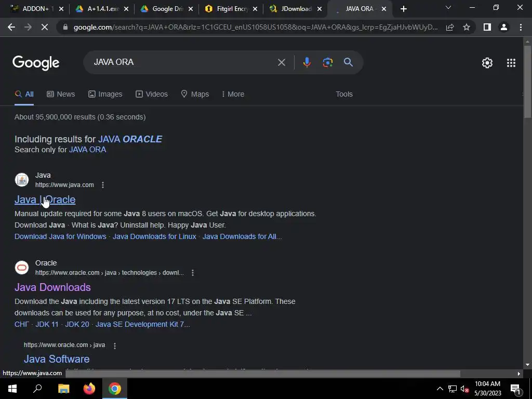
Task: Open Java Downloads for Linux sitelink
Action: tap(154, 236)
